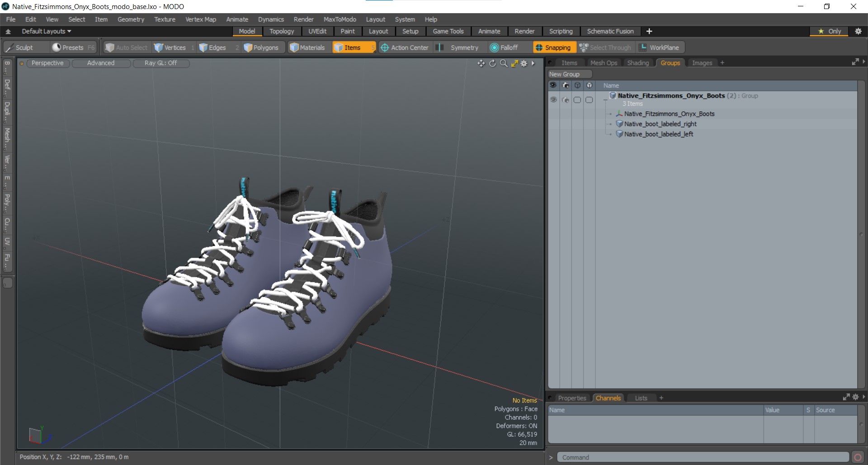Open layout settings gear in the top bar
Viewport: 868px width, 465px height.
(858, 31)
